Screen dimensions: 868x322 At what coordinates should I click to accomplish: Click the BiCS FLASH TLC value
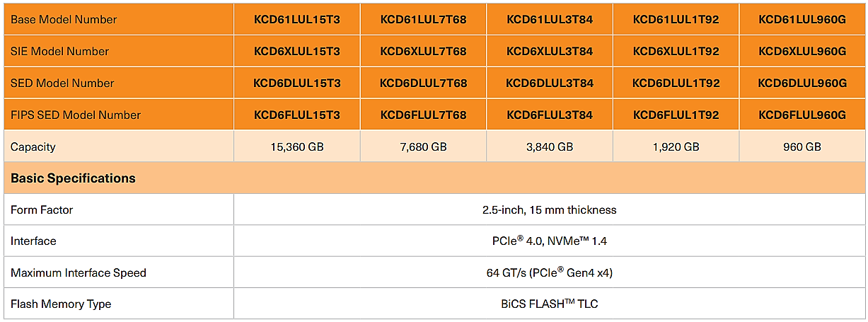click(x=550, y=304)
